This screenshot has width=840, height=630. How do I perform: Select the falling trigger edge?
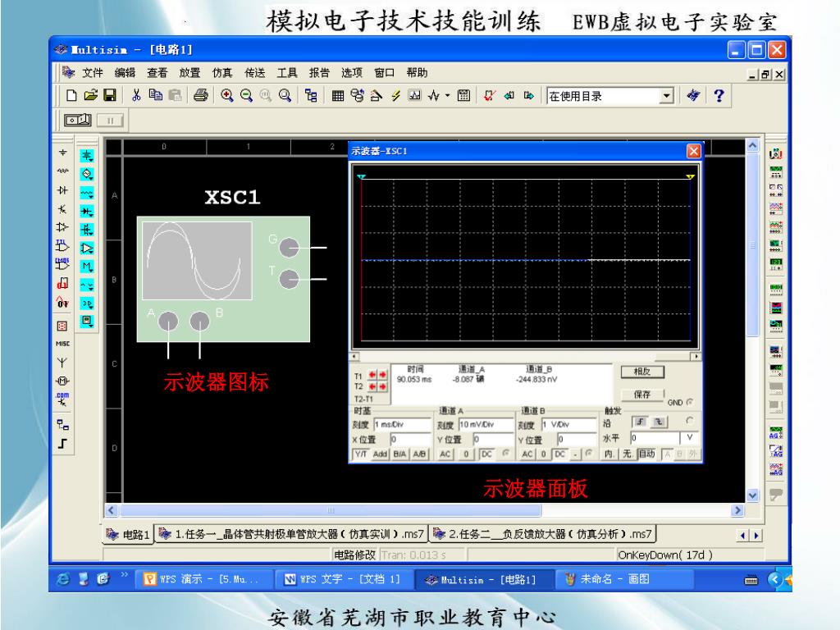pyautogui.click(x=659, y=422)
